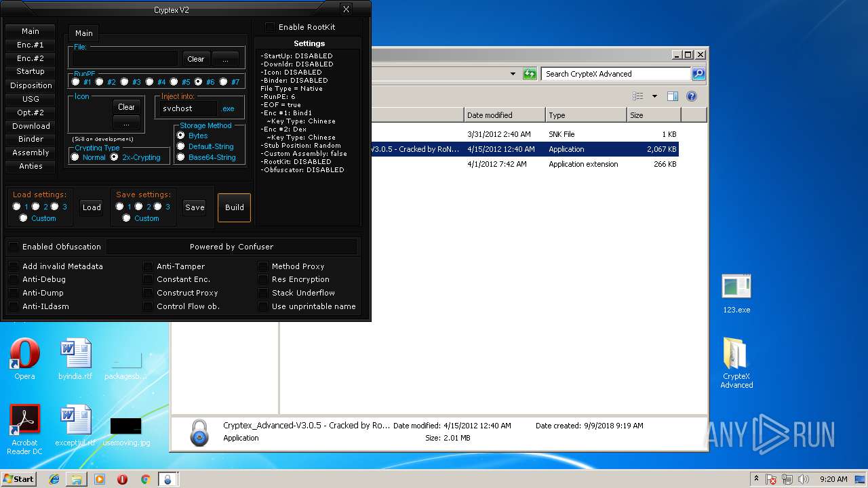Select Custom under Load settings
868x488 pixels.
(x=24, y=218)
